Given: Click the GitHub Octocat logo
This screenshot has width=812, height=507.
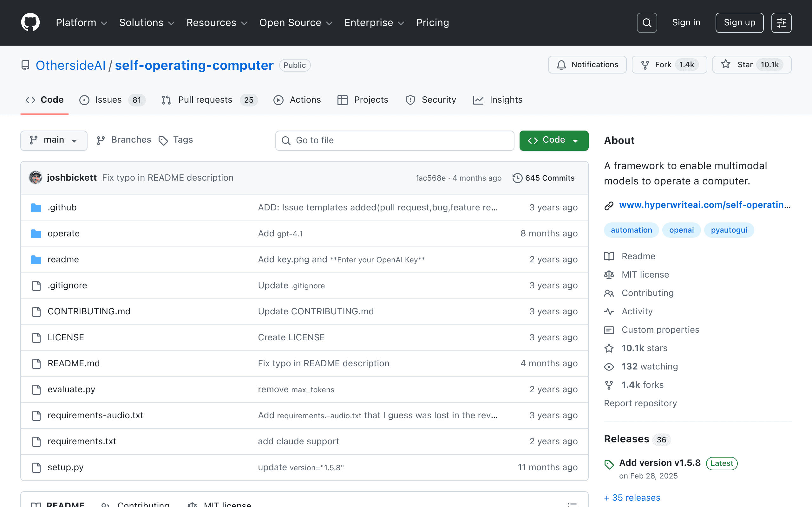Looking at the screenshot, I should click(30, 22).
